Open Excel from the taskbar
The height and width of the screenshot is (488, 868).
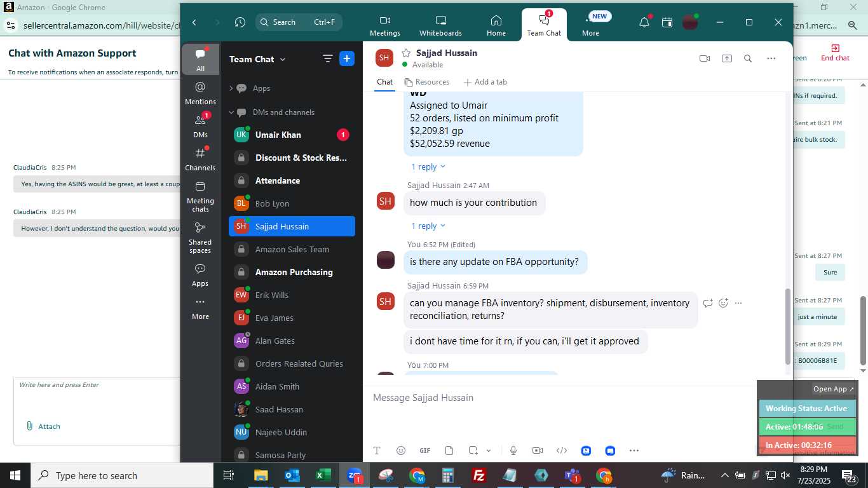(x=324, y=475)
